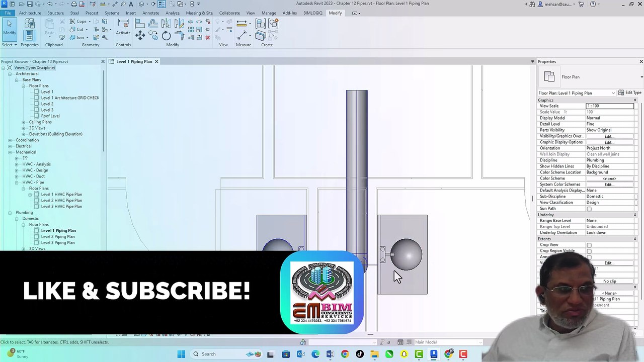Click the Print icon in quick access toolbar
Viewport: 644px width, 362px height.
tap(74, 4)
